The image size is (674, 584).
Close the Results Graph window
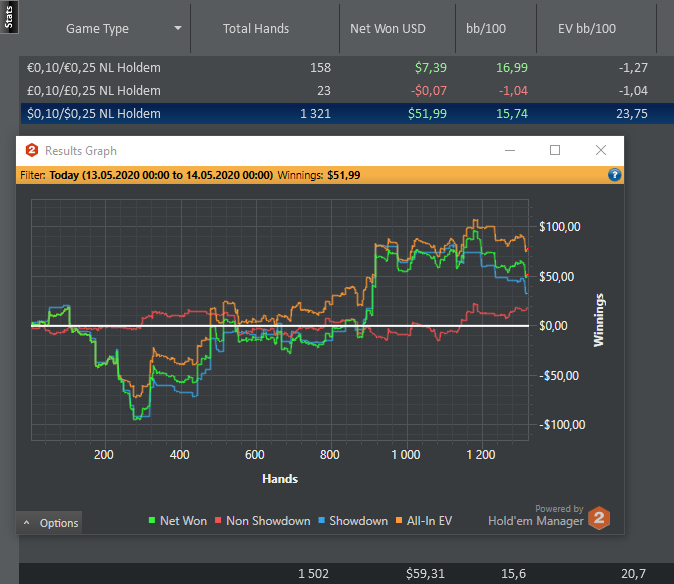point(601,150)
